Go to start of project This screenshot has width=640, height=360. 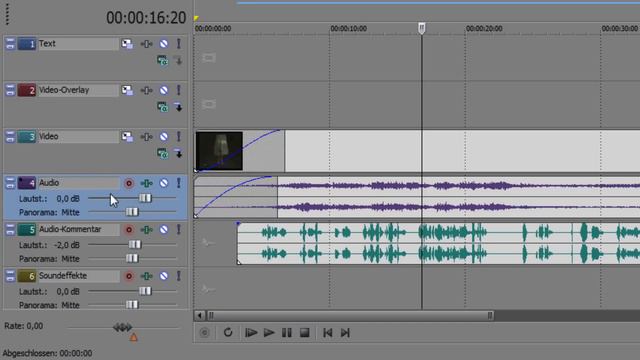click(327, 333)
